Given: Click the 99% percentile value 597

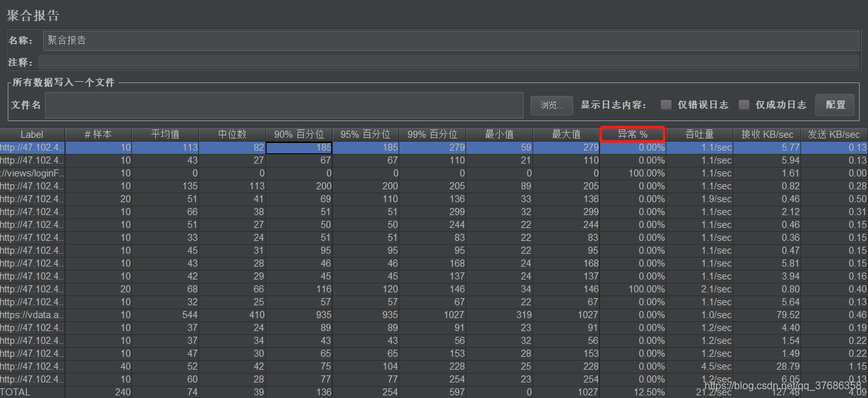Looking at the screenshot, I should coord(456,392).
